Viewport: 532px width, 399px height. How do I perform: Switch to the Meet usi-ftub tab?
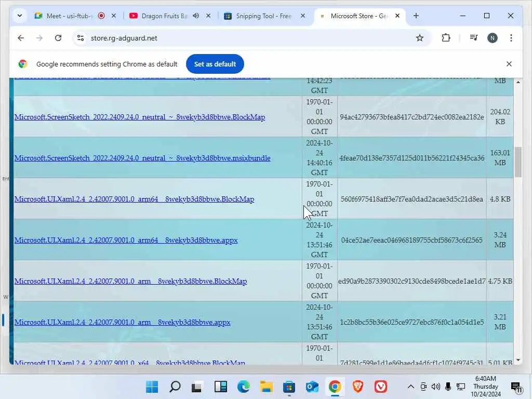[x=70, y=16]
